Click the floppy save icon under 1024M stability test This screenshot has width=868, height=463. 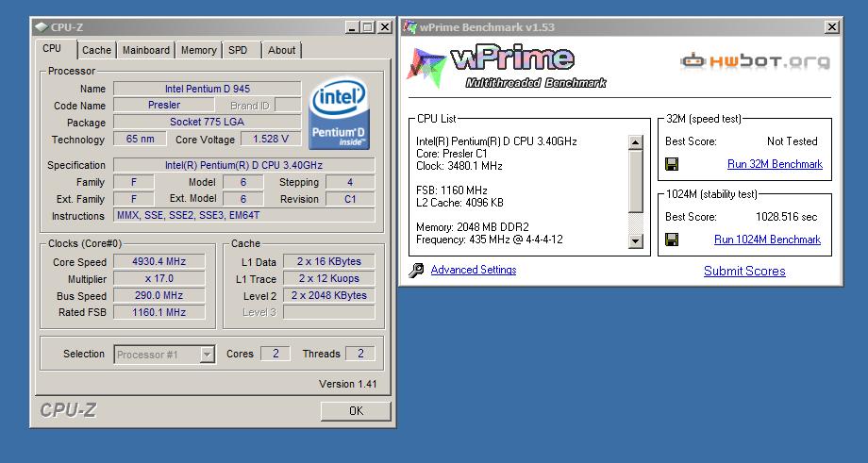click(672, 240)
